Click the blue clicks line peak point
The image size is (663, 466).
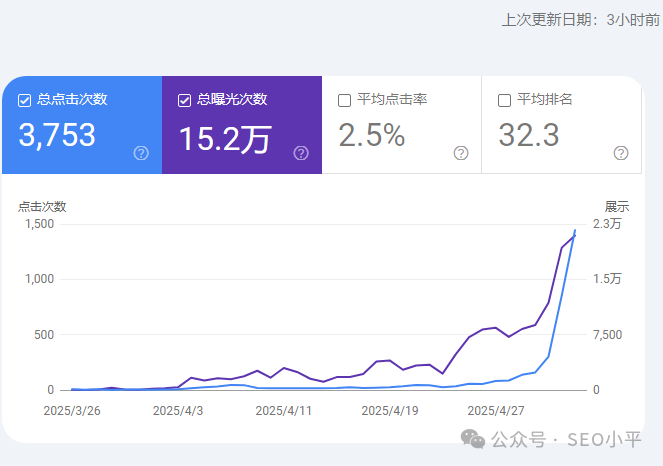pos(575,230)
